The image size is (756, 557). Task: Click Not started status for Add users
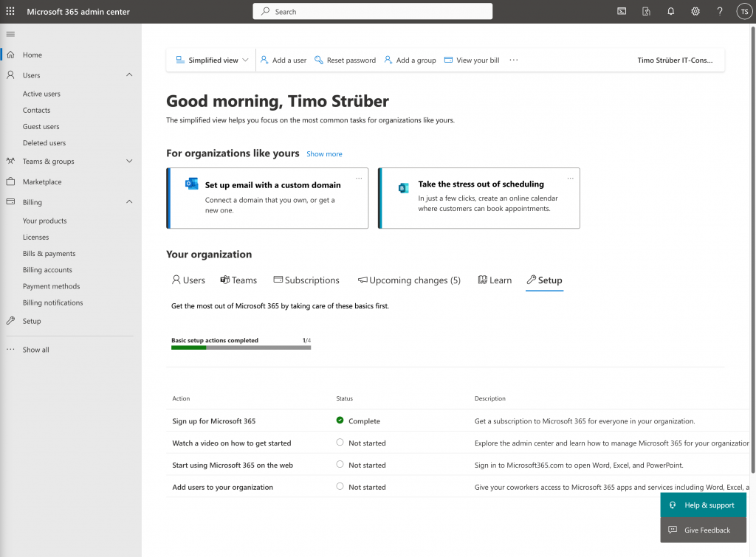pyautogui.click(x=366, y=487)
